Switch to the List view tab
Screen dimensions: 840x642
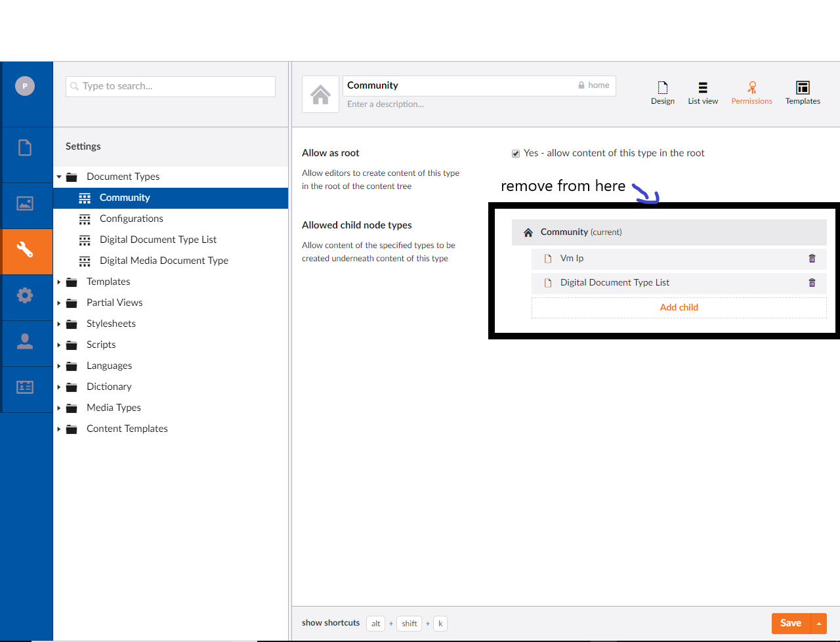point(703,93)
